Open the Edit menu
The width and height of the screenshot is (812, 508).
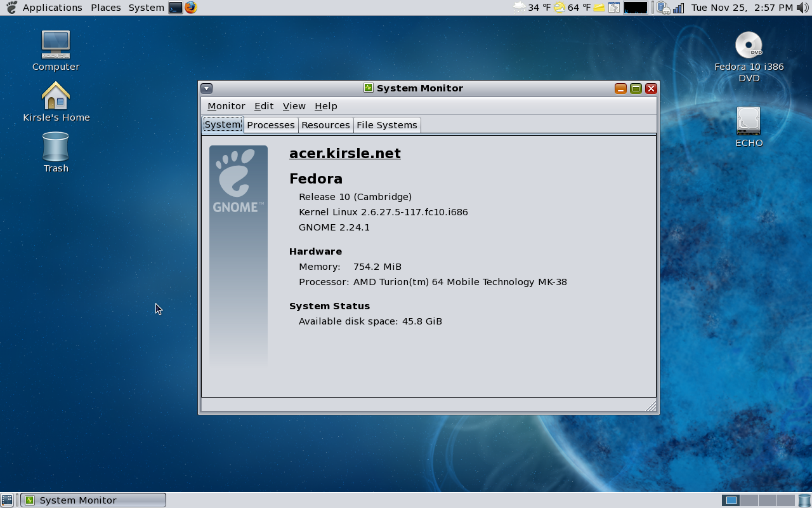point(264,106)
